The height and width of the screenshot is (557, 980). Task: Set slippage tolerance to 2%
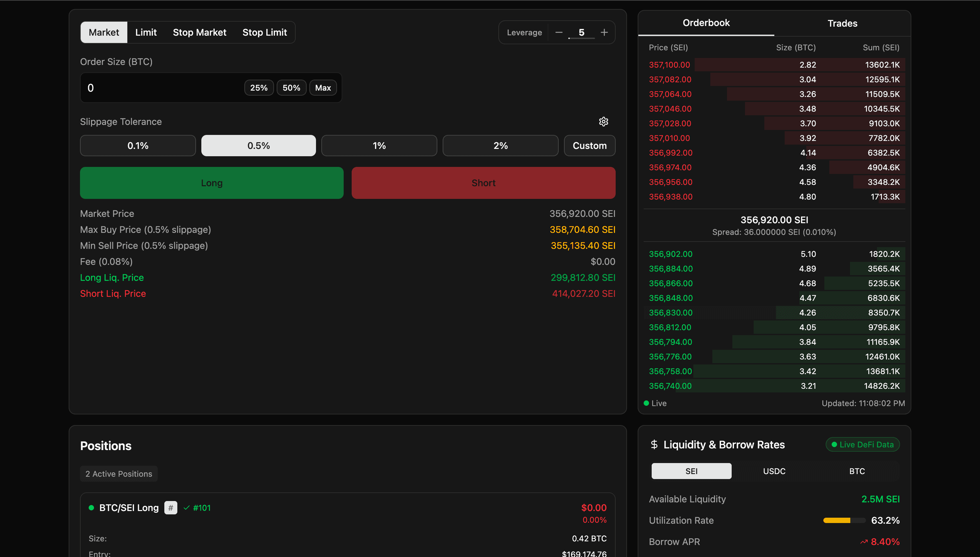[501, 146]
